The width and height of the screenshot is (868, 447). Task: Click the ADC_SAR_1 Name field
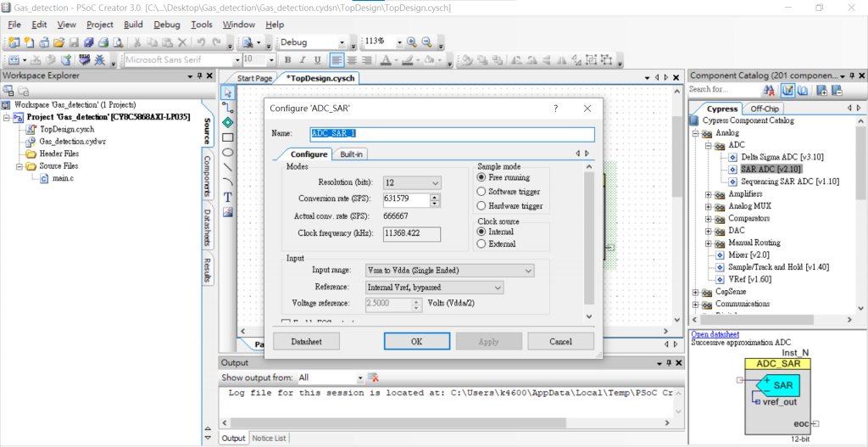click(x=453, y=134)
